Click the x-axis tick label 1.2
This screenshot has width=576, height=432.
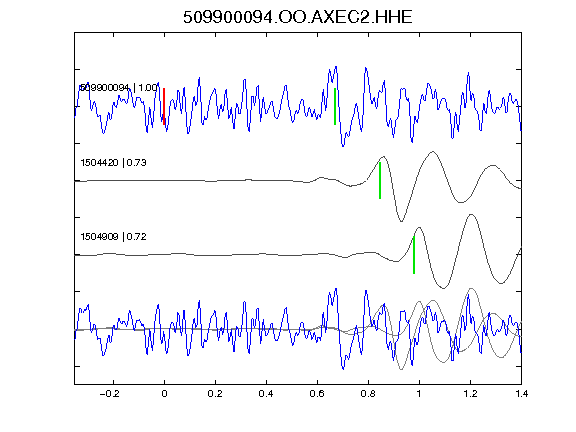pyautogui.click(x=470, y=394)
